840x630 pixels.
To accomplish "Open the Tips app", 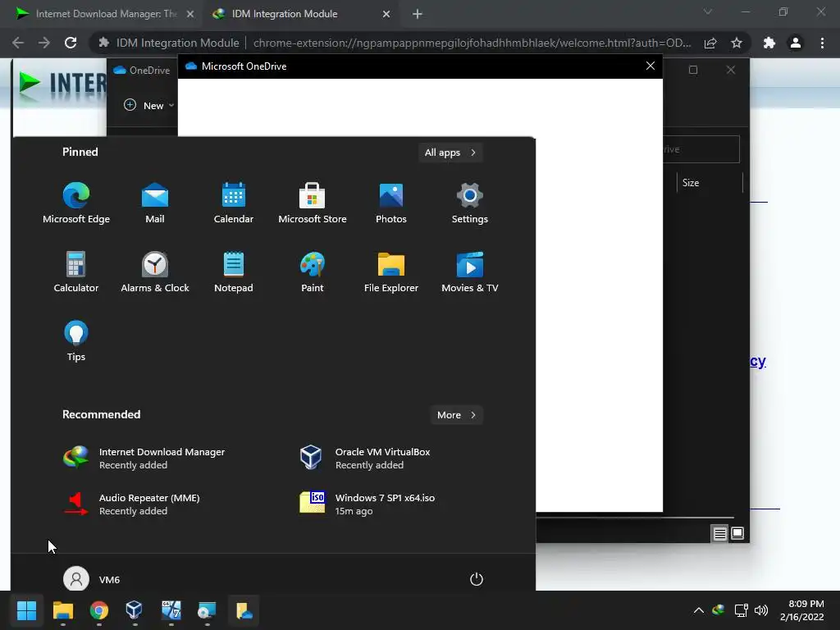I will pos(76,341).
